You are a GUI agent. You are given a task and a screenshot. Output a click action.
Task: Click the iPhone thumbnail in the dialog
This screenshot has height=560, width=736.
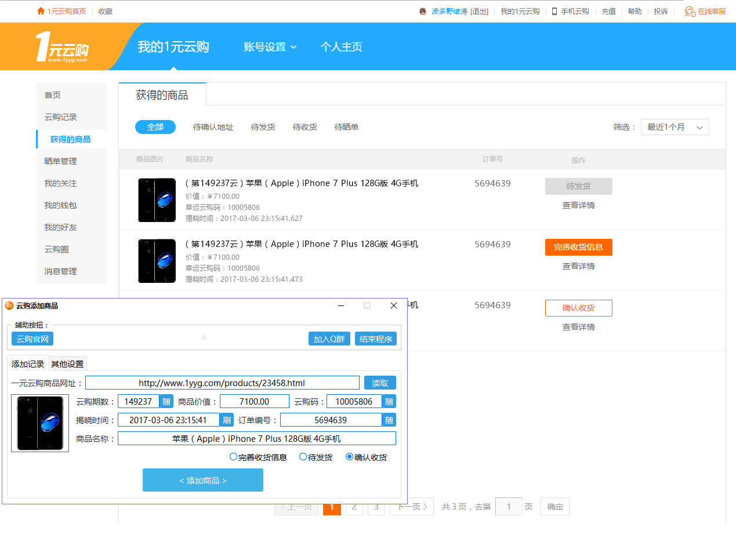[x=40, y=423]
